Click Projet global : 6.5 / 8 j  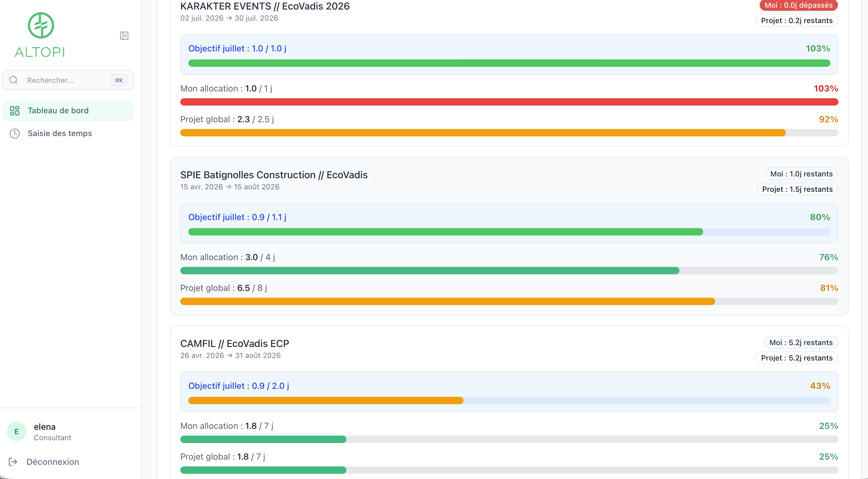(x=224, y=288)
